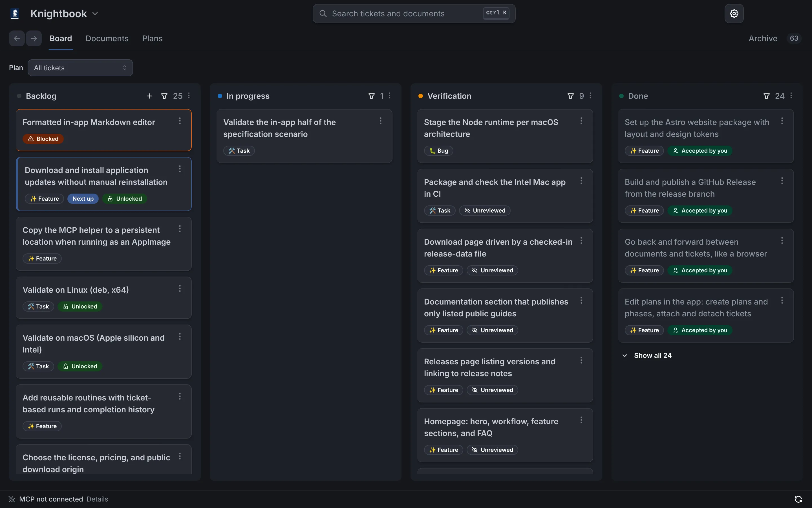812x508 pixels.
Task: Open Releases page listing versions ticket
Action: tap(505, 375)
